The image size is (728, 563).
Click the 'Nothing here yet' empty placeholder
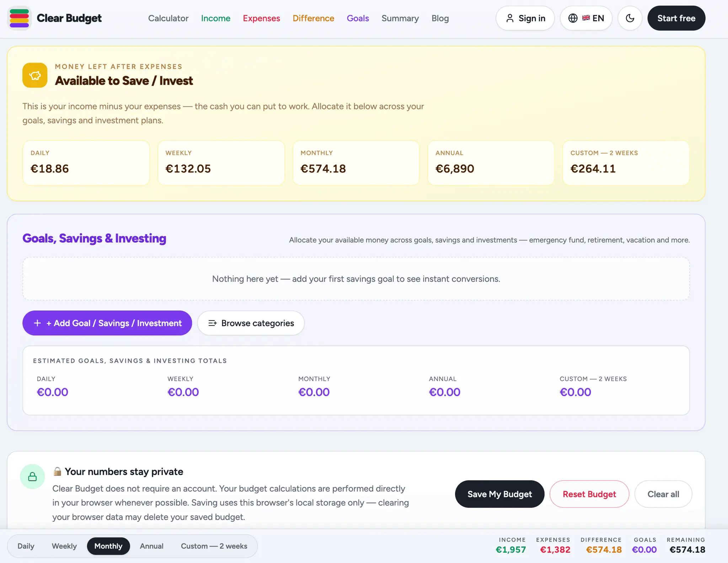point(356,279)
